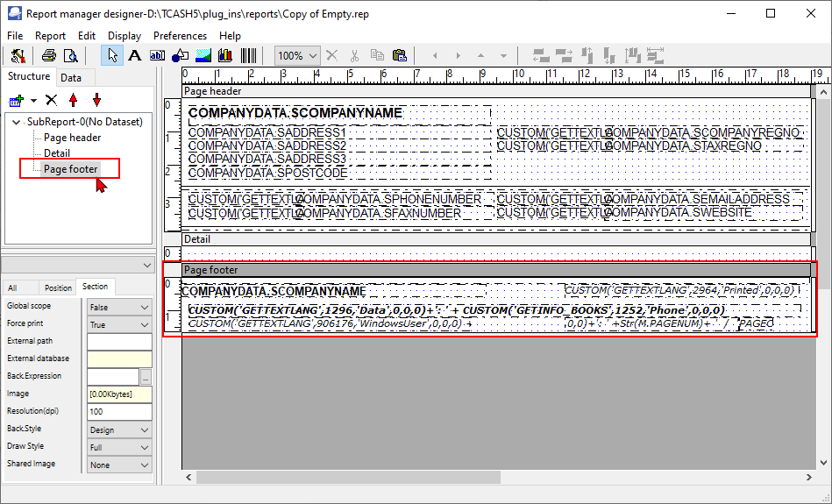Open the Preferences menu

[180, 36]
